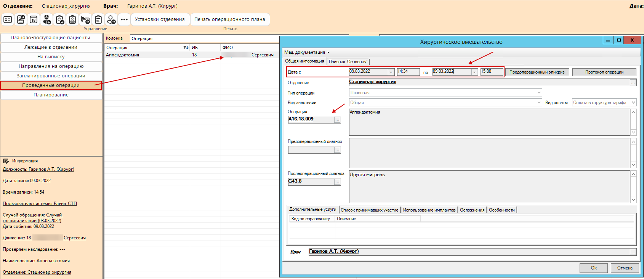This screenshot has width=644, height=279.
Task: Follow Должность: Гарипов А.Т. link
Action: [x=38, y=169]
